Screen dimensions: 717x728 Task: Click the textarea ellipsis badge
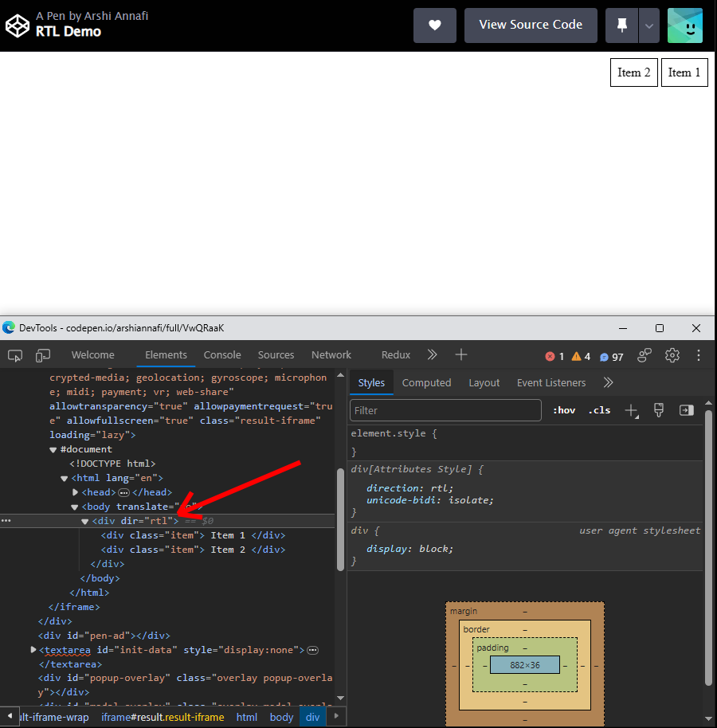coord(313,651)
